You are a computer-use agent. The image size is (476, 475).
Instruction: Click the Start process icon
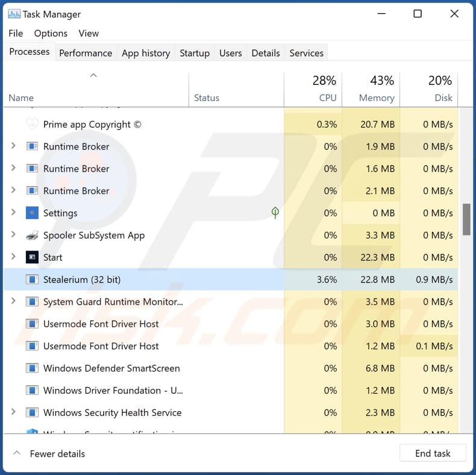coord(32,257)
